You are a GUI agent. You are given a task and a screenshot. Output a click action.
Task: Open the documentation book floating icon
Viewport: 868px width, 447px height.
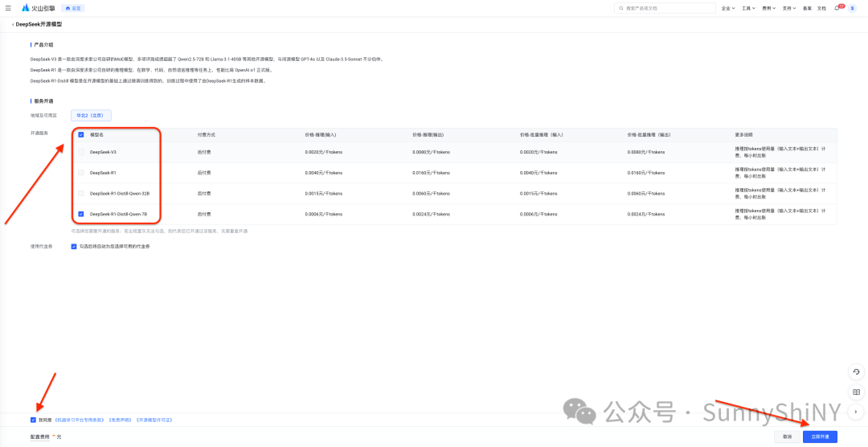[x=857, y=392]
